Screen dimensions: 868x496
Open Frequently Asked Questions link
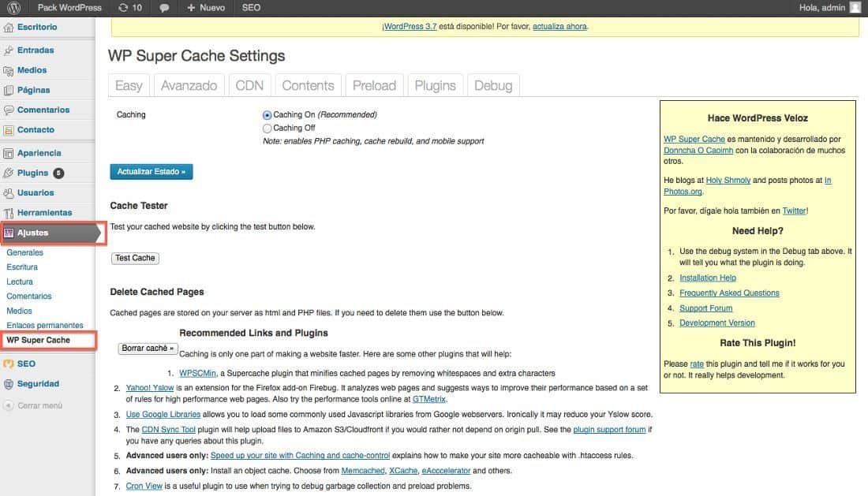tap(730, 293)
